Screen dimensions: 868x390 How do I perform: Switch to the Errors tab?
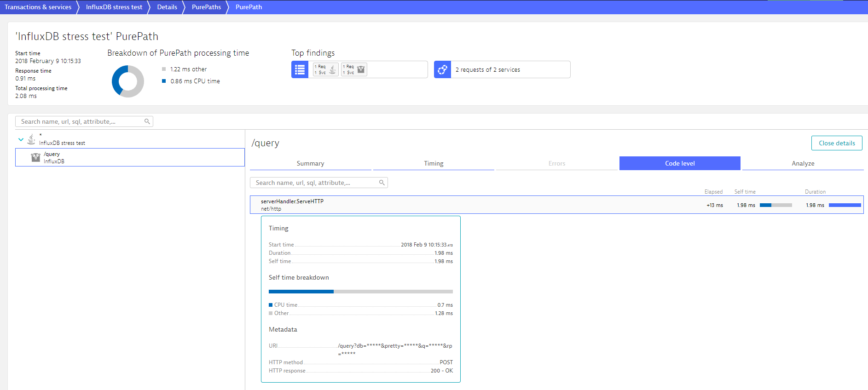556,163
